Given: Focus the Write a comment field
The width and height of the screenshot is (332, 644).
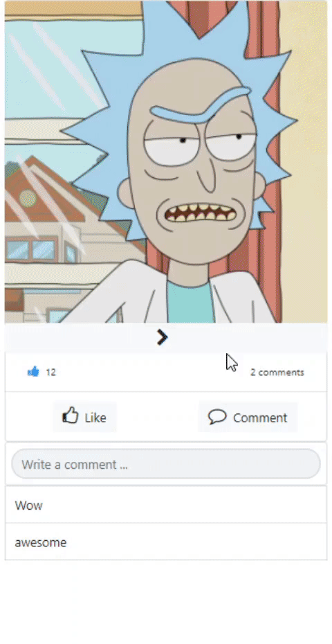Looking at the screenshot, I should (166, 464).
